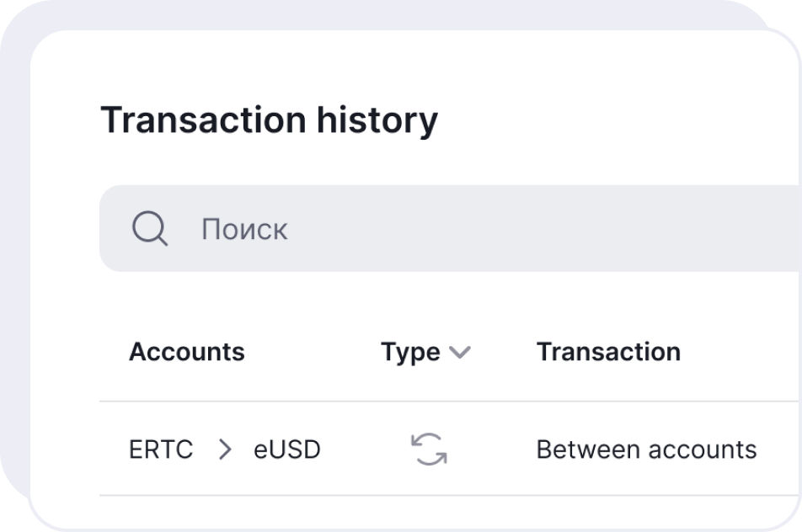The image size is (802, 532).
Task: Select the eUSD destination account
Action: 287,450
